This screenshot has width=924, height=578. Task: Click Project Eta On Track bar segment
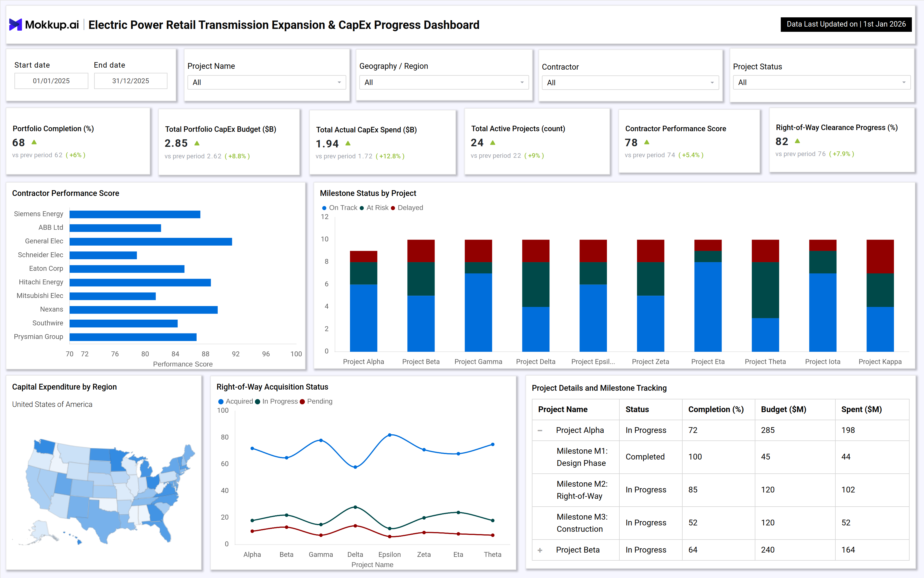[x=707, y=307]
